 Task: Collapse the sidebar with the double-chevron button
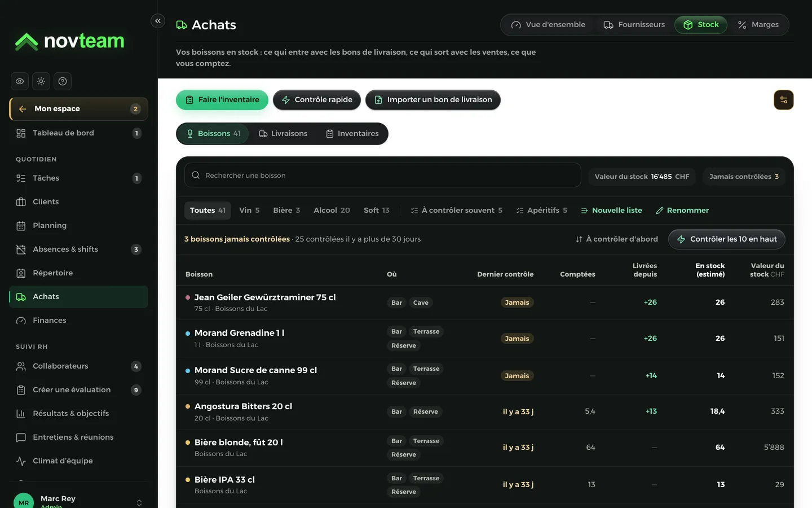point(158,21)
